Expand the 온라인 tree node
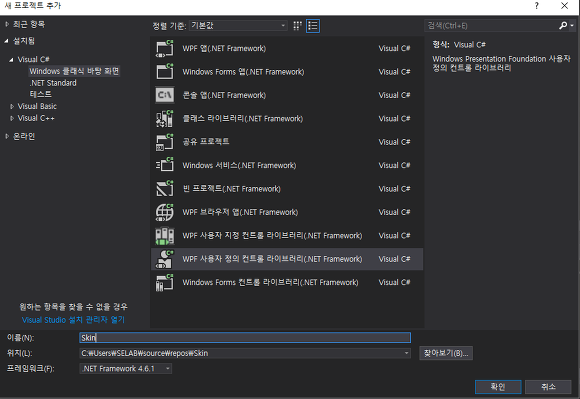Screen dimensions: 580x399 click(7, 136)
